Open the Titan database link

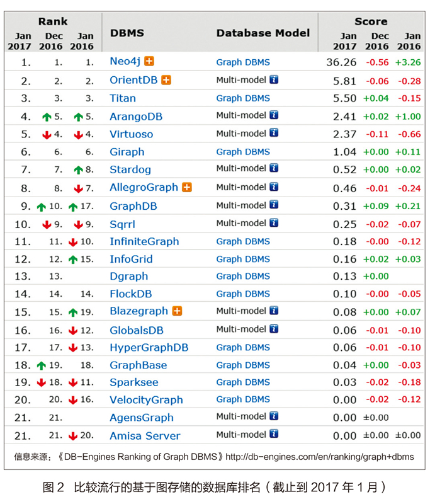coord(123,98)
